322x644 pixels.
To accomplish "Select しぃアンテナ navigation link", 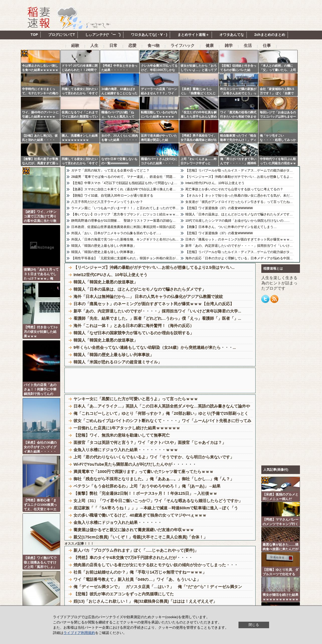I will [103, 35].
